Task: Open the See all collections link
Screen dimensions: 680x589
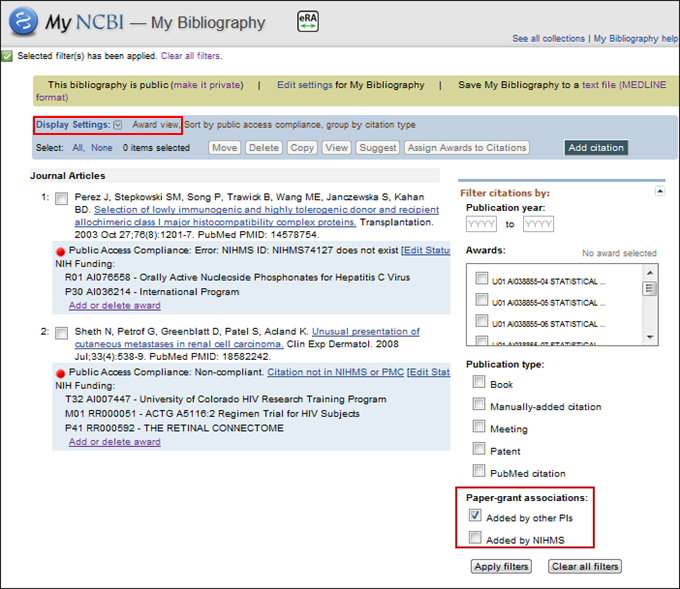Action: pyautogui.click(x=549, y=39)
